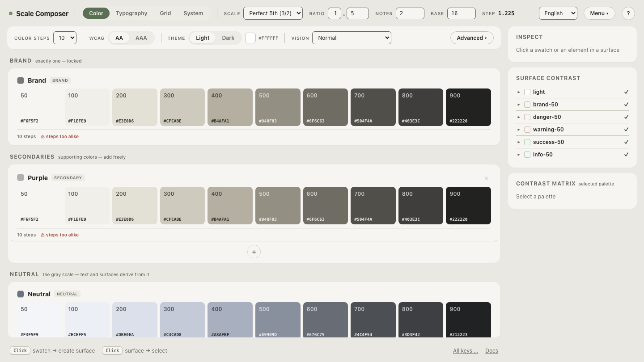
Task: Click the checkmark on the warning-50 row
Action: [626, 130]
